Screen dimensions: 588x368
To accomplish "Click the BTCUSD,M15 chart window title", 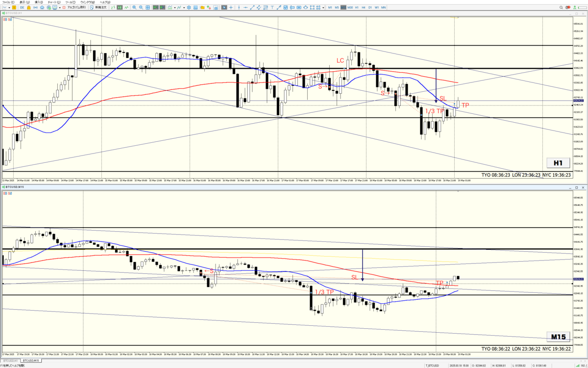I will tap(14, 187).
